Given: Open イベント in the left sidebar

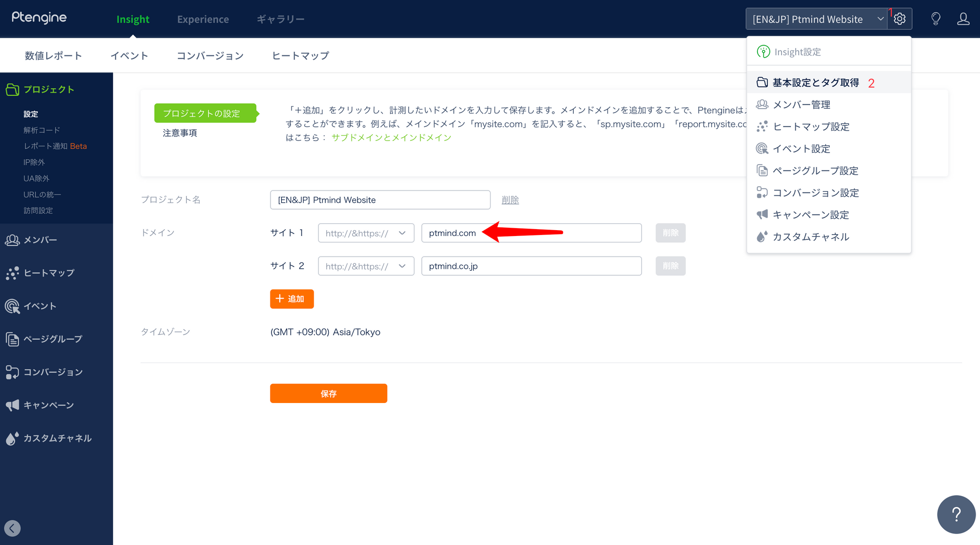Looking at the screenshot, I should click(x=40, y=306).
